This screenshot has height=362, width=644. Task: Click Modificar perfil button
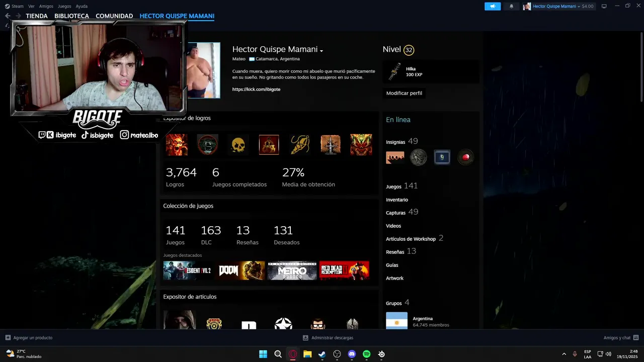click(x=404, y=93)
